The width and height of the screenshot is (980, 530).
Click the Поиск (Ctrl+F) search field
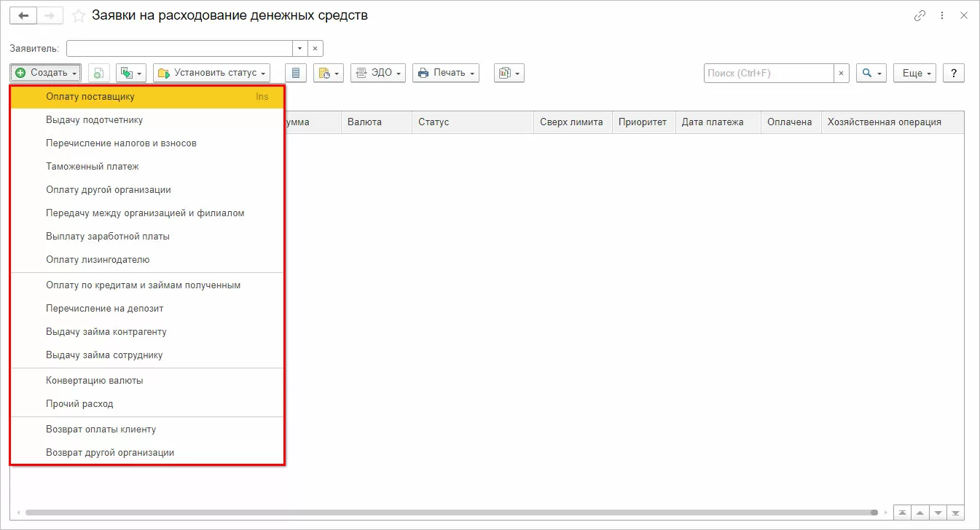tap(769, 73)
